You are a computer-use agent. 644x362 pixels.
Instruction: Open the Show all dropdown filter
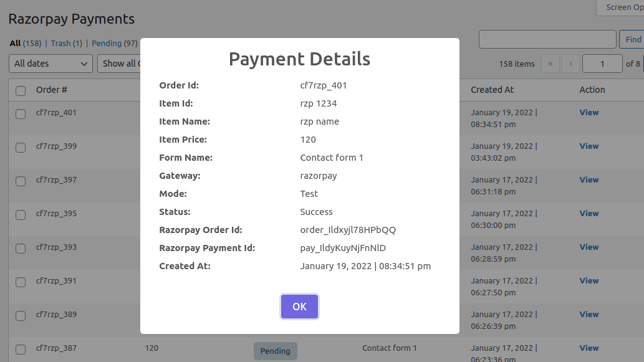point(119,64)
